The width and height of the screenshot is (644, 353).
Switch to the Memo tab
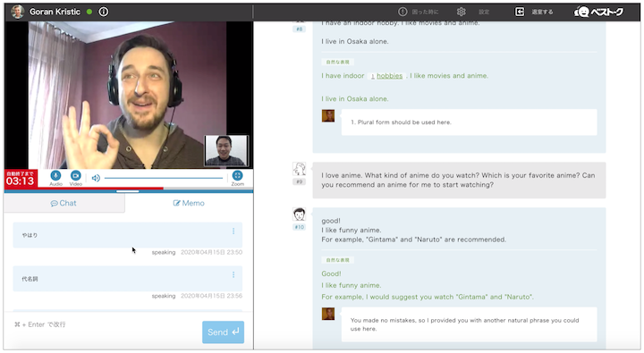point(189,203)
